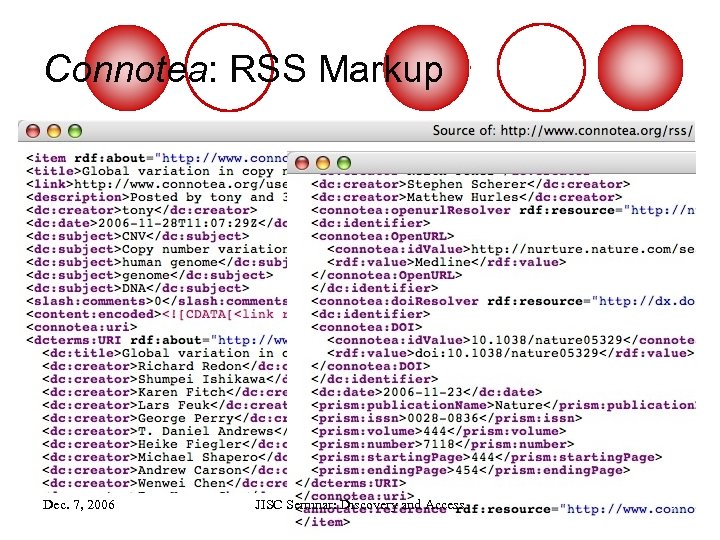Screen dimensions: 720x540
Task: Click the prism:issn '0028-0836' line
Action: pos(447,418)
